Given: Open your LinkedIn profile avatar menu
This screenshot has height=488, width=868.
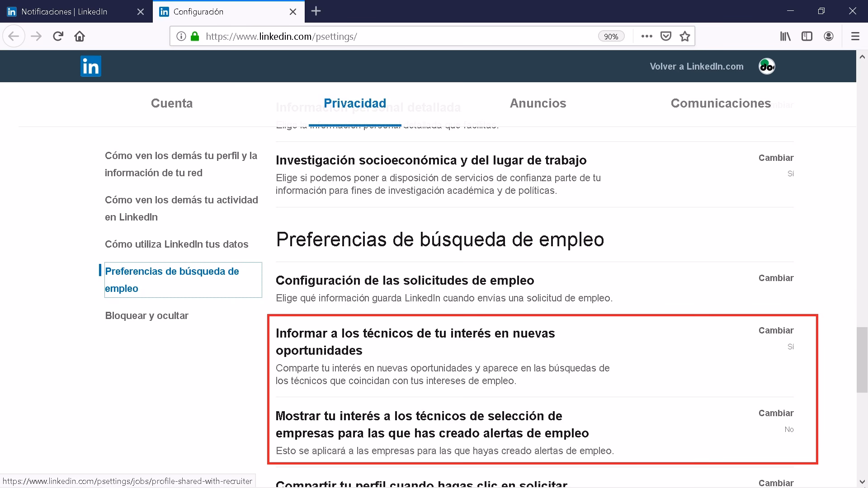Looking at the screenshot, I should [766, 66].
